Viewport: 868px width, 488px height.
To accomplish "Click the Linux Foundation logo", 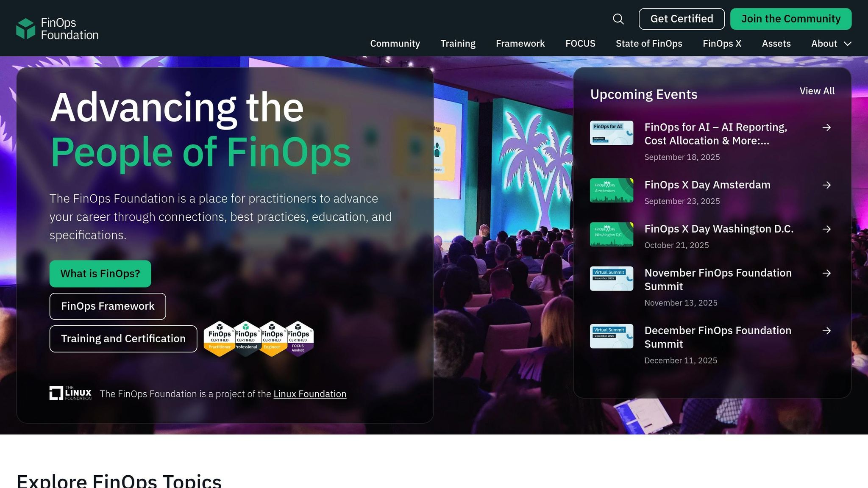I will (70, 394).
